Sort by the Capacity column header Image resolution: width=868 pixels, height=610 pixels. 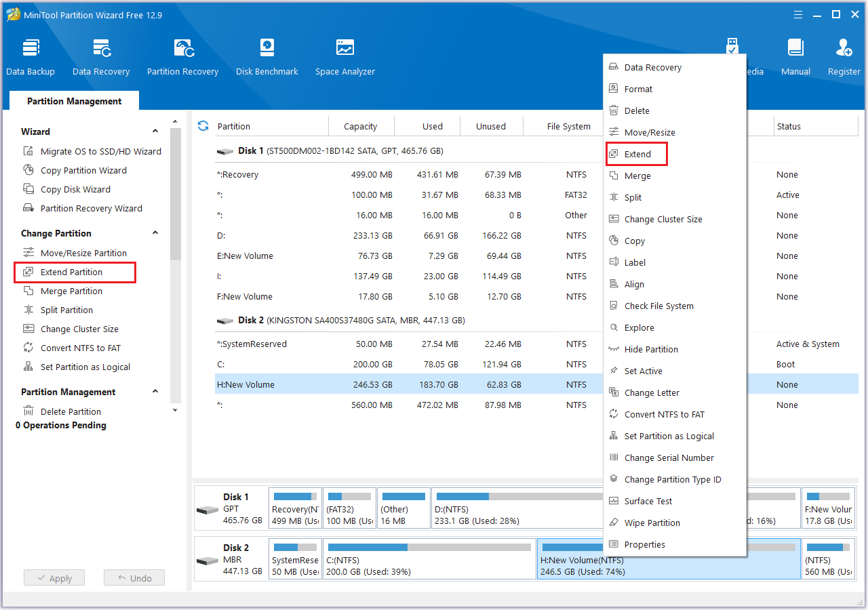(x=361, y=126)
